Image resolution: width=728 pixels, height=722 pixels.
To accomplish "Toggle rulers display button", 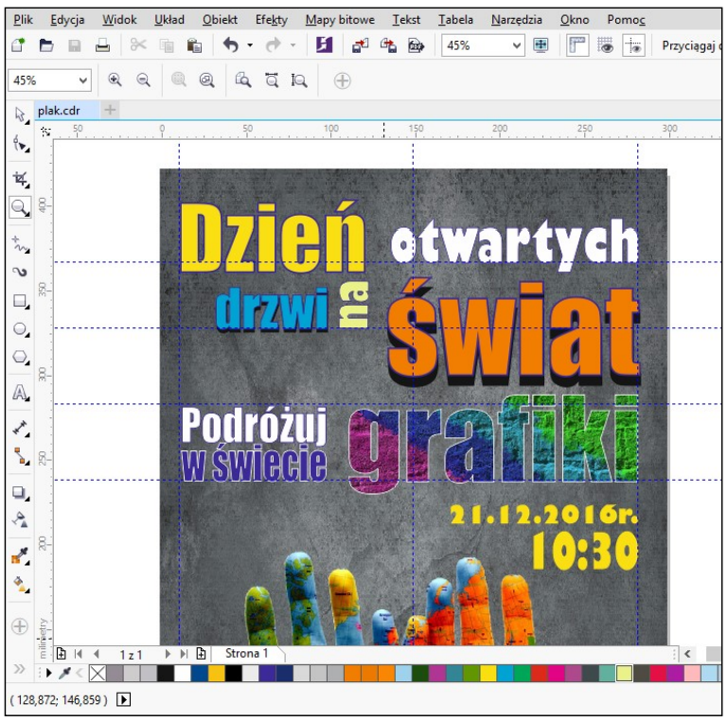I will (x=576, y=45).
